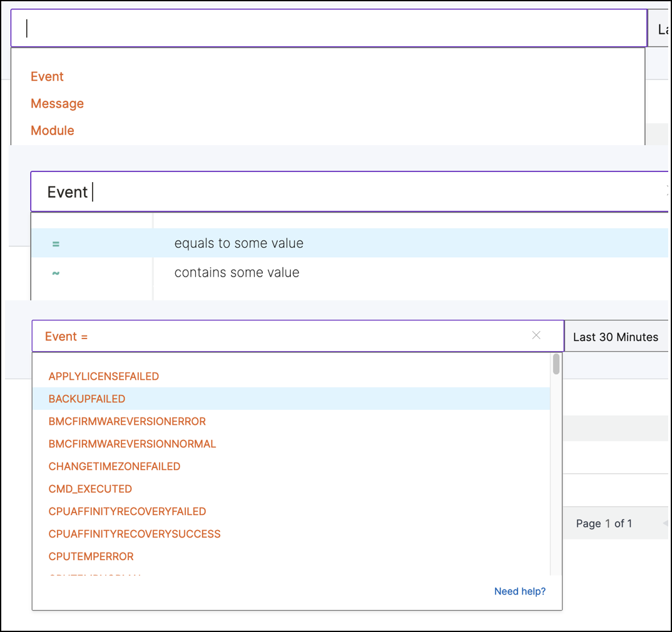Pick BMCFIRMWAREVERSIONERROR event
This screenshot has height=632, width=672.
127,421
